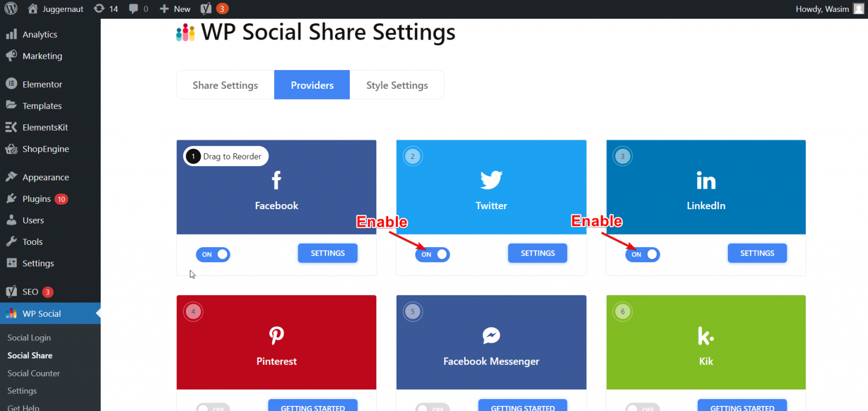
Task: Open the Share Settings tab
Action: point(225,85)
